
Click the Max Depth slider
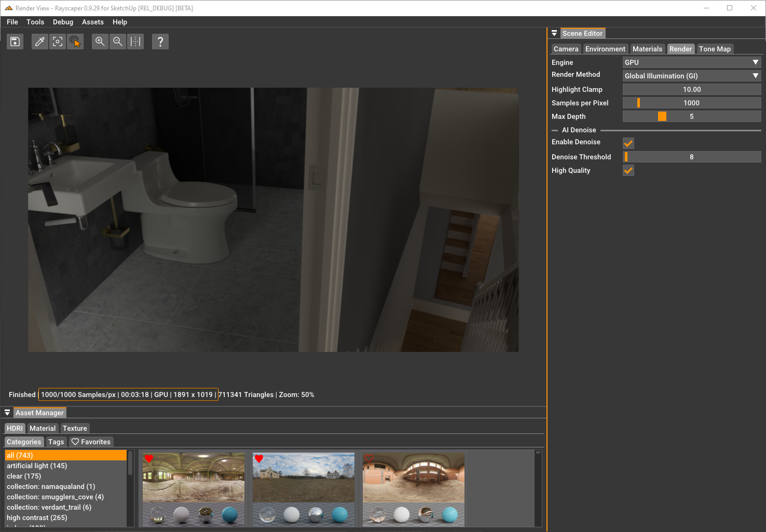692,116
